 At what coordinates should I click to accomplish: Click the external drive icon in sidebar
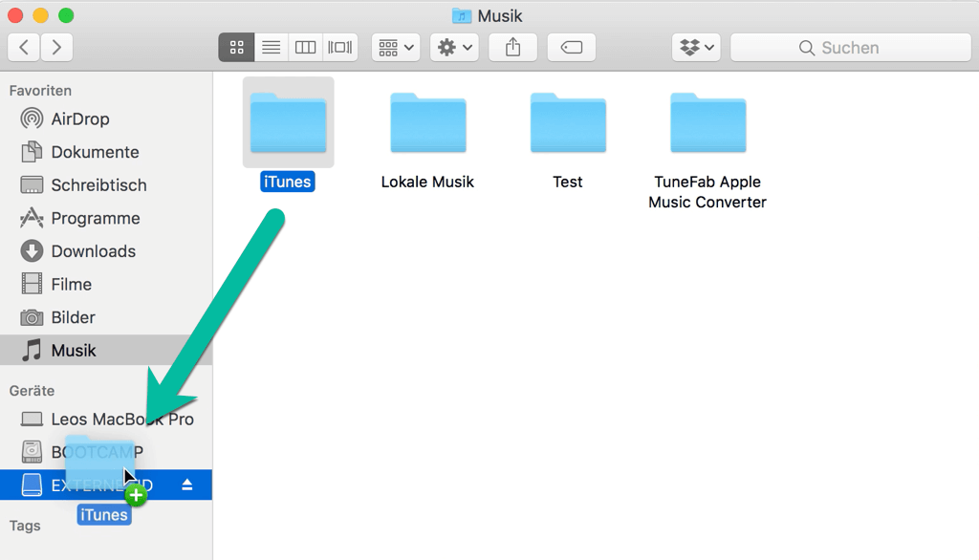[x=32, y=485]
